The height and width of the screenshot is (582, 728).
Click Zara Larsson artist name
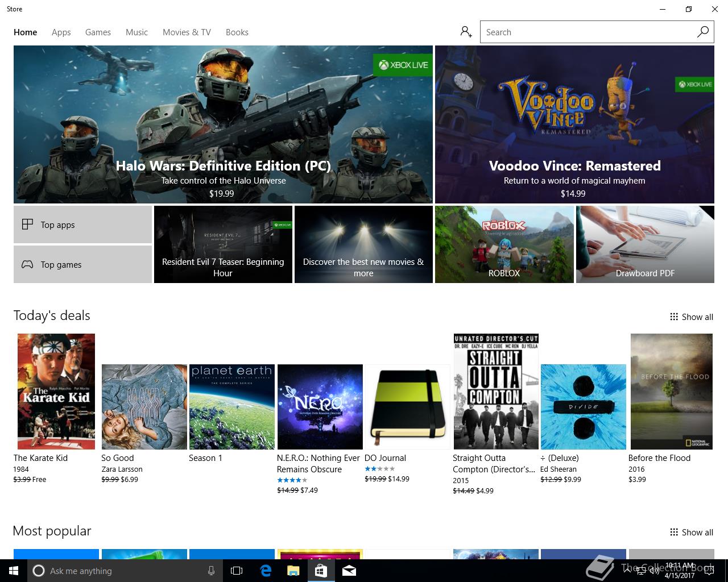(x=122, y=469)
